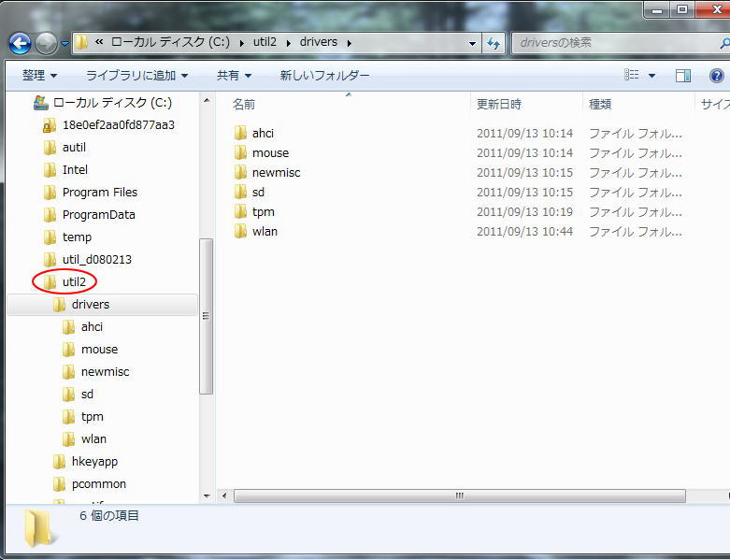The width and height of the screenshot is (730, 560).
Task: Open the view options dropdown arrow
Action: tap(651, 76)
